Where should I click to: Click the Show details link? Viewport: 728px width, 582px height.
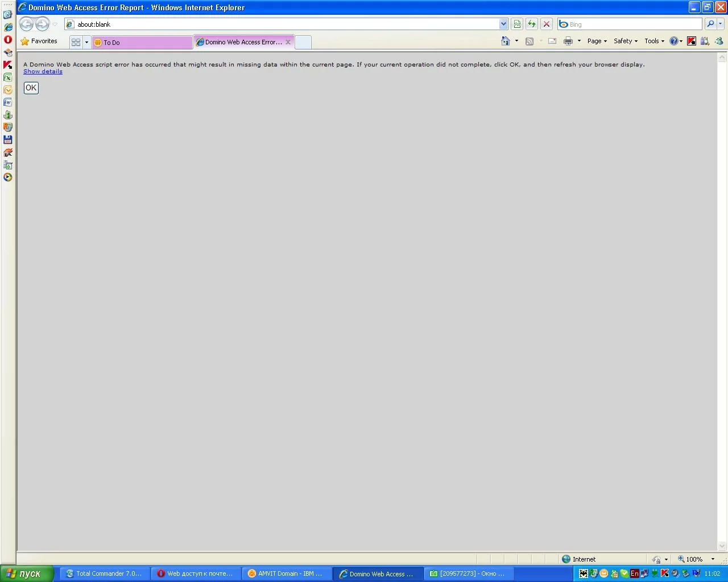coord(43,72)
